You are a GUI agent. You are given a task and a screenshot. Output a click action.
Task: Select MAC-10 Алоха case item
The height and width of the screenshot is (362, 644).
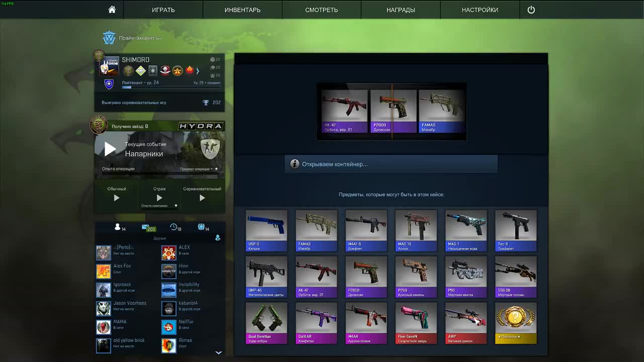416,230
